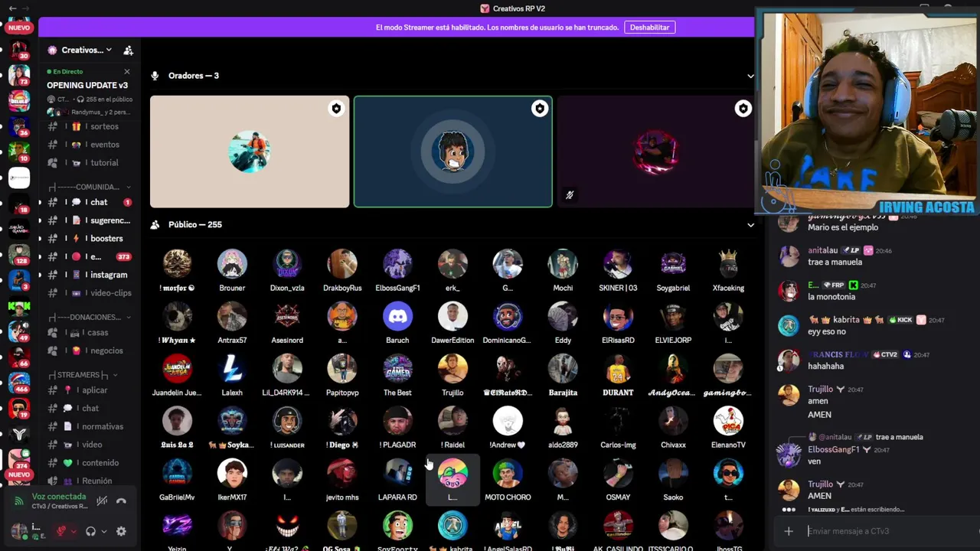Screen dimensions: 980x551
Task: Collapse the Público section chevron
Action: point(750,225)
